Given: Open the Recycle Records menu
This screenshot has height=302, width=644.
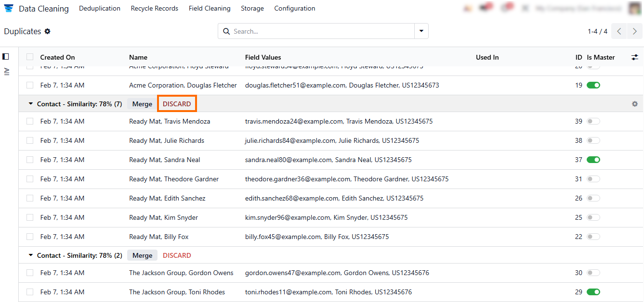Looking at the screenshot, I should 154,8.
